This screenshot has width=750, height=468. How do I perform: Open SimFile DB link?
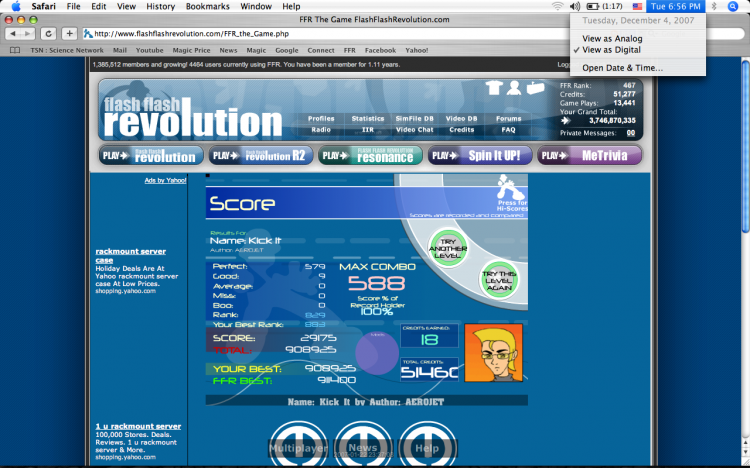tap(414, 119)
